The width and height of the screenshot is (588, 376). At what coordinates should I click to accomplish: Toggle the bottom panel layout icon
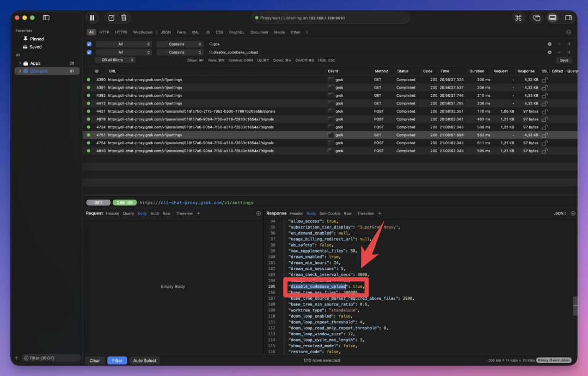pos(553,17)
